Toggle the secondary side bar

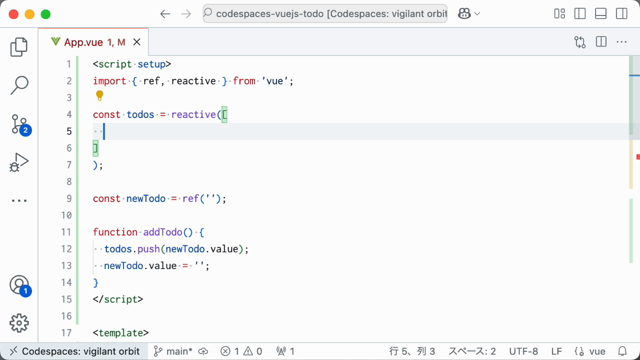click(x=622, y=14)
